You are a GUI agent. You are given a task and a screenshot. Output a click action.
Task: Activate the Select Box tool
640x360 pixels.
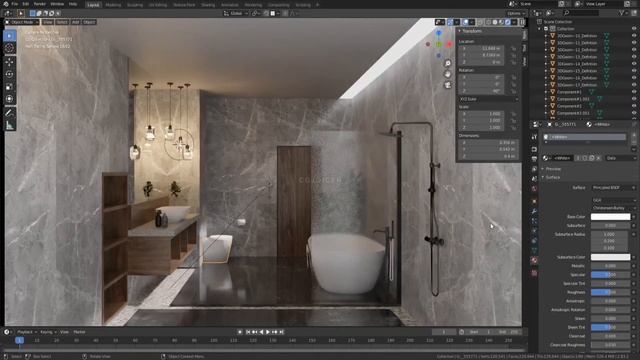[9, 36]
